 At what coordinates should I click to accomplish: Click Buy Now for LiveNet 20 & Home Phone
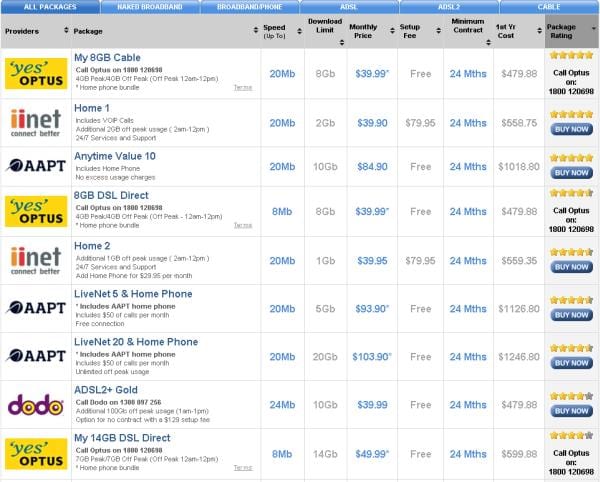coord(571,363)
